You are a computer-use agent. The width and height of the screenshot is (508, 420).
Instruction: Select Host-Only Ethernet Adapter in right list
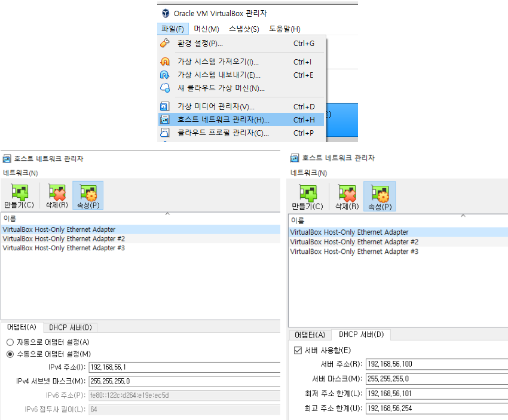(398, 232)
